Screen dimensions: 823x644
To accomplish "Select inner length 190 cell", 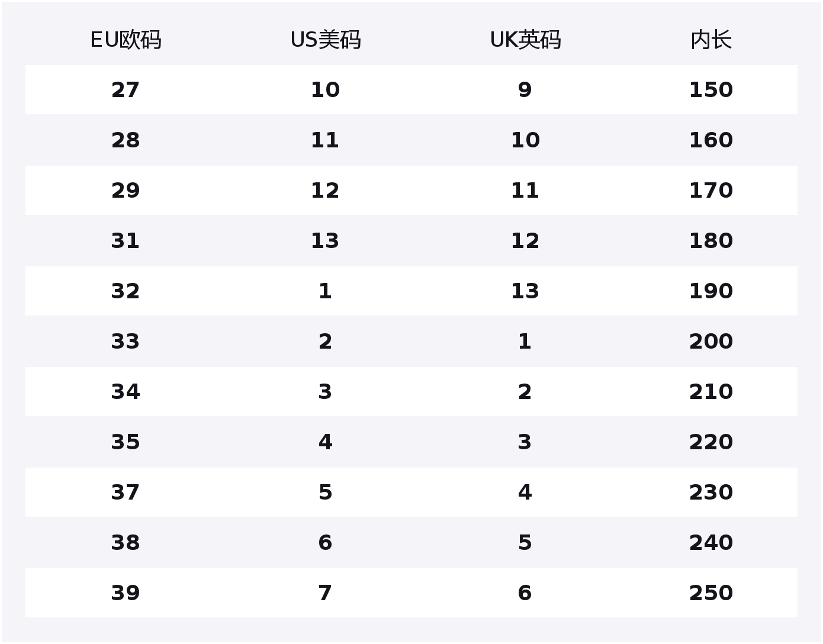I will [711, 291].
